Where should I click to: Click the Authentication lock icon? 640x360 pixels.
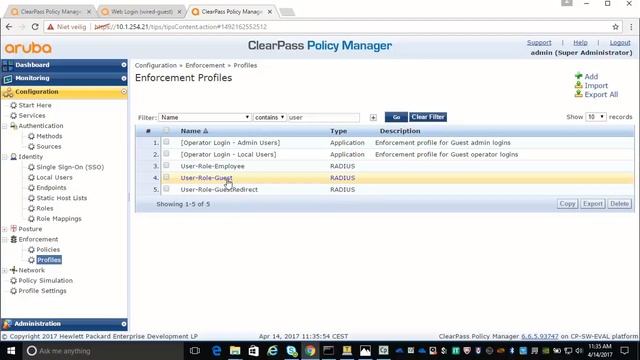[13, 126]
